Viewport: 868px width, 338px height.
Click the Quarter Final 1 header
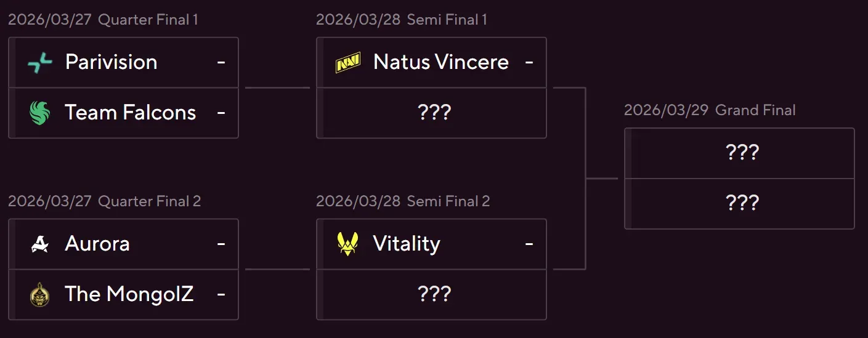tap(148, 20)
